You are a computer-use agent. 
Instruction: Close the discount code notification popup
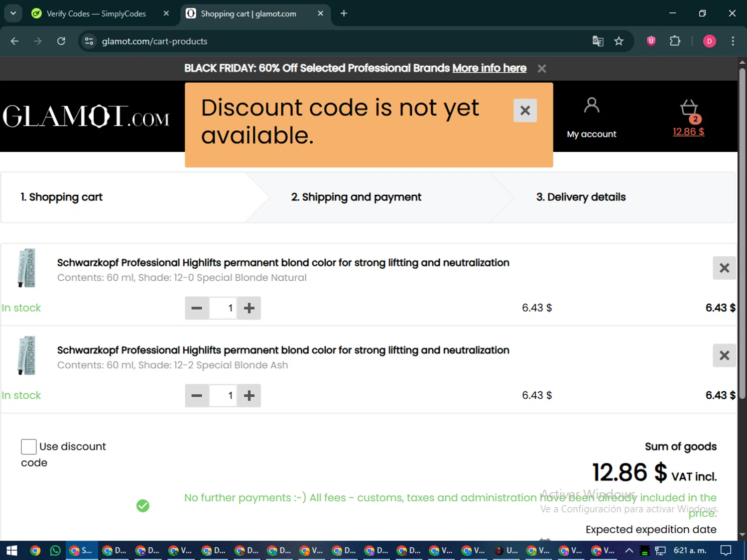[x=525, y=111]
